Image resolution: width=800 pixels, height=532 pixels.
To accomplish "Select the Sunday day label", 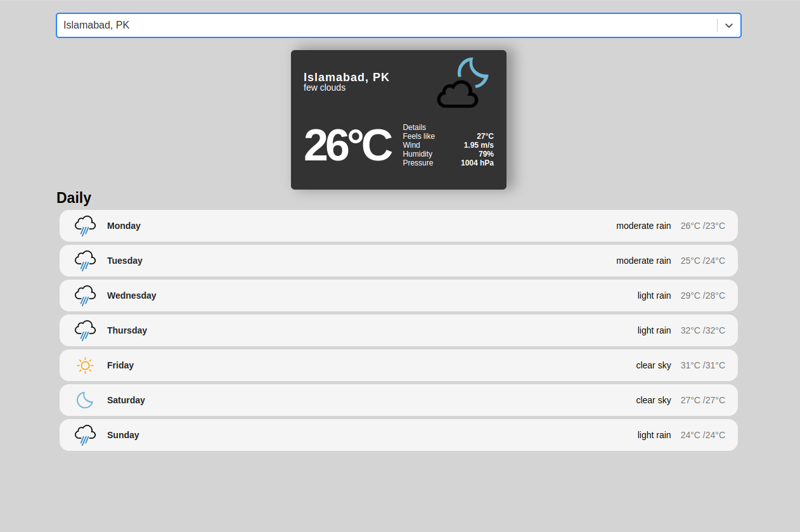I will pos(123,435).
